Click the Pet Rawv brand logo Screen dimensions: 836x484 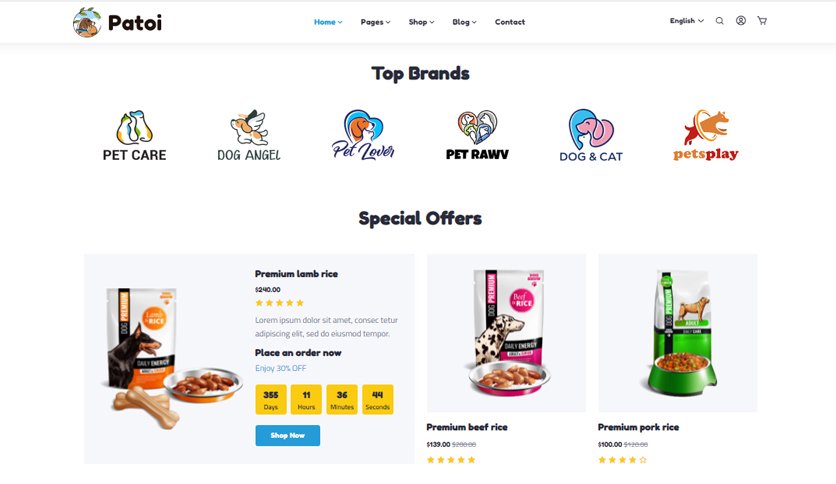click(x=477, y=135)
